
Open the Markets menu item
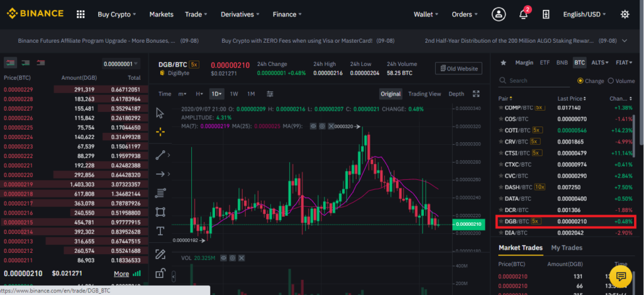(162, 14)
